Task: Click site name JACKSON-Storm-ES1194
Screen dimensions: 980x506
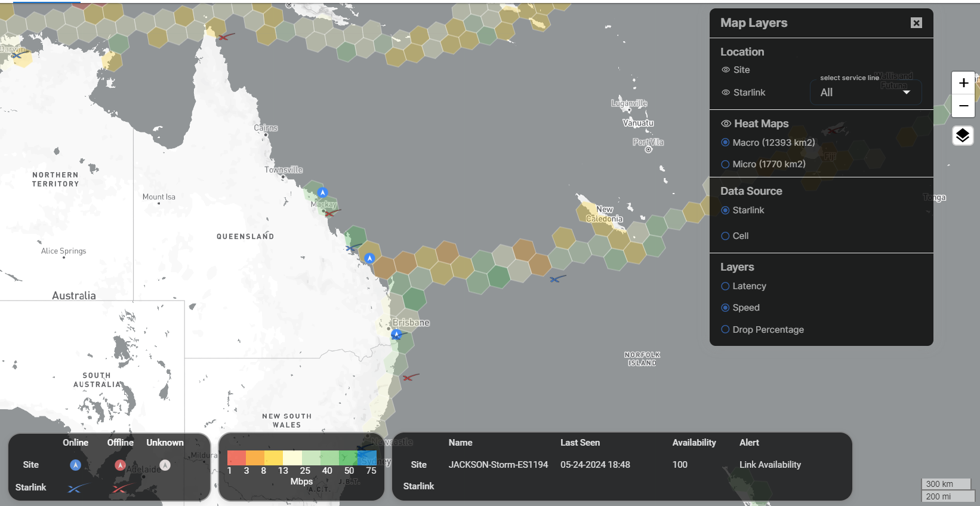Action: pyautogui.click(x=498, y=465)
